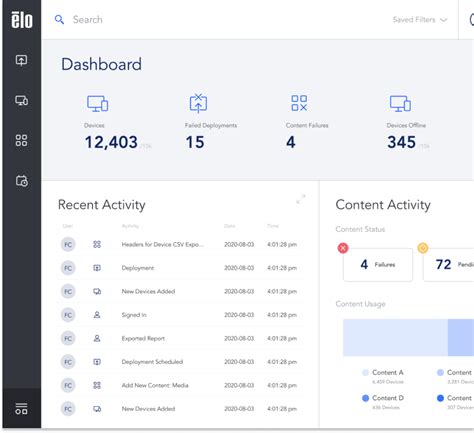
Task: Click the yellow pending status icon
Action: [423, 248]
